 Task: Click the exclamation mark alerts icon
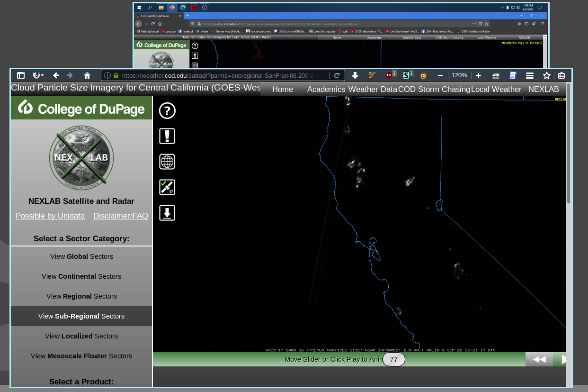167,136
